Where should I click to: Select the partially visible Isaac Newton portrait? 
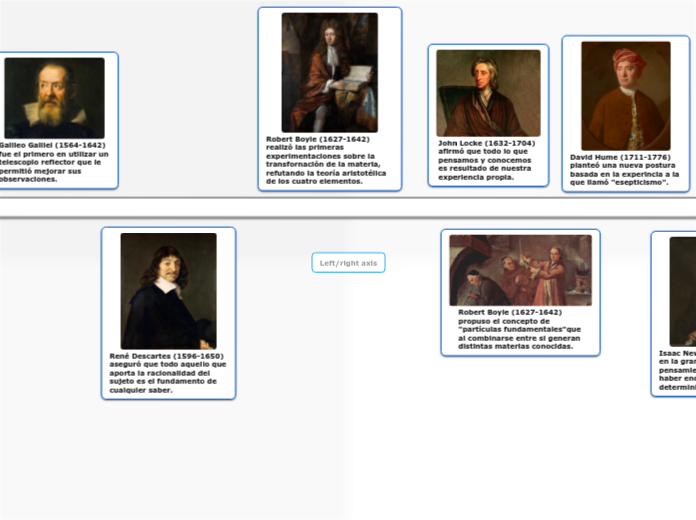(683, 291)
